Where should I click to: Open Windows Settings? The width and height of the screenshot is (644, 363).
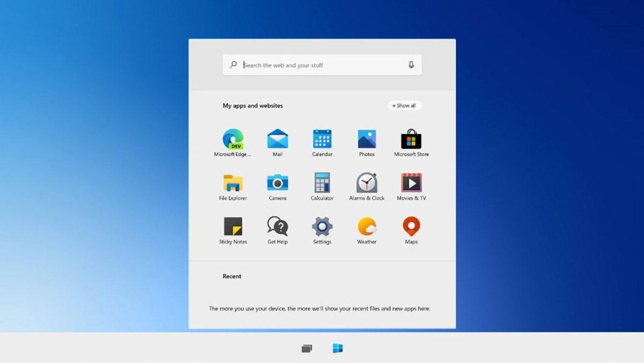321,228
